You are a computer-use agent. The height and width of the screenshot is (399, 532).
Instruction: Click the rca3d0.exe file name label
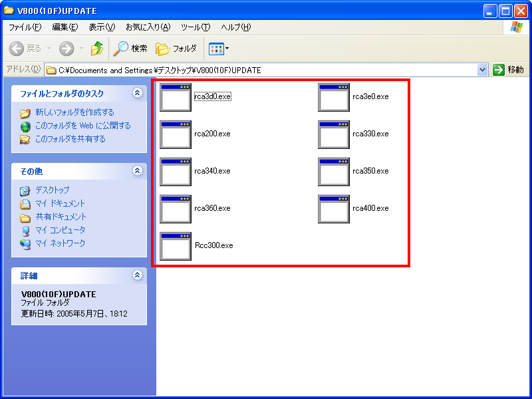tap(213, 96)
